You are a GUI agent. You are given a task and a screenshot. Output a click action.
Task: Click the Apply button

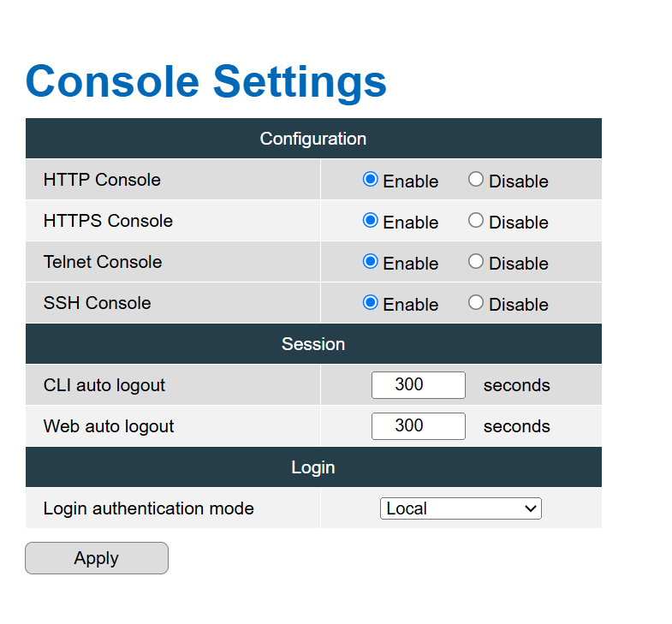[x=97, y=558]
